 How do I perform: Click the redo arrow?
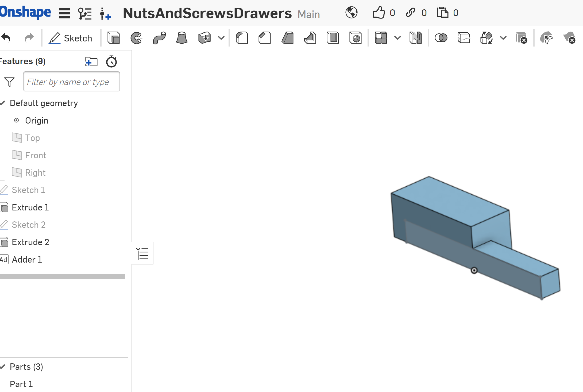click(29, 38)
